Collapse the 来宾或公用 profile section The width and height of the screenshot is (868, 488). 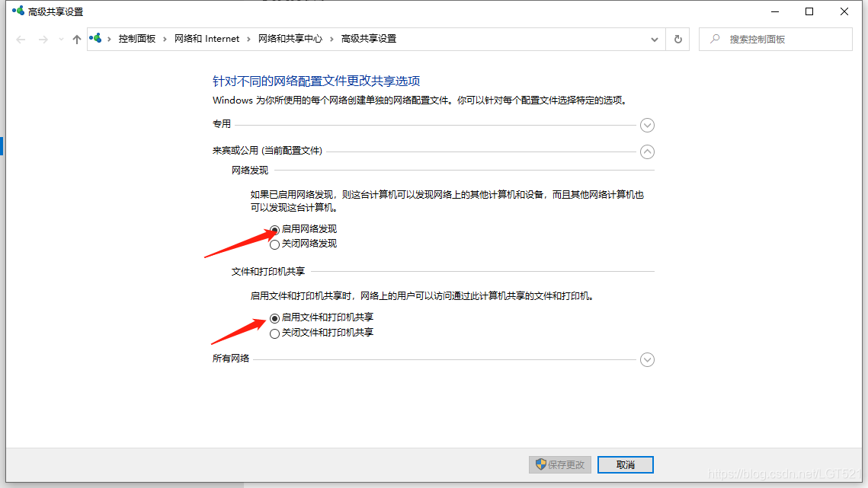point(647,152)
